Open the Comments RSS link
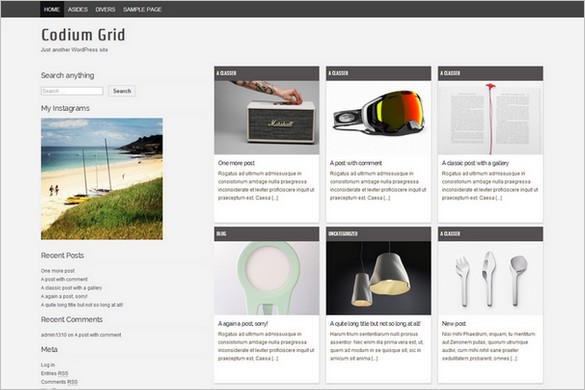This screenshot has width=585, height=390. click(x=59, y=382)
